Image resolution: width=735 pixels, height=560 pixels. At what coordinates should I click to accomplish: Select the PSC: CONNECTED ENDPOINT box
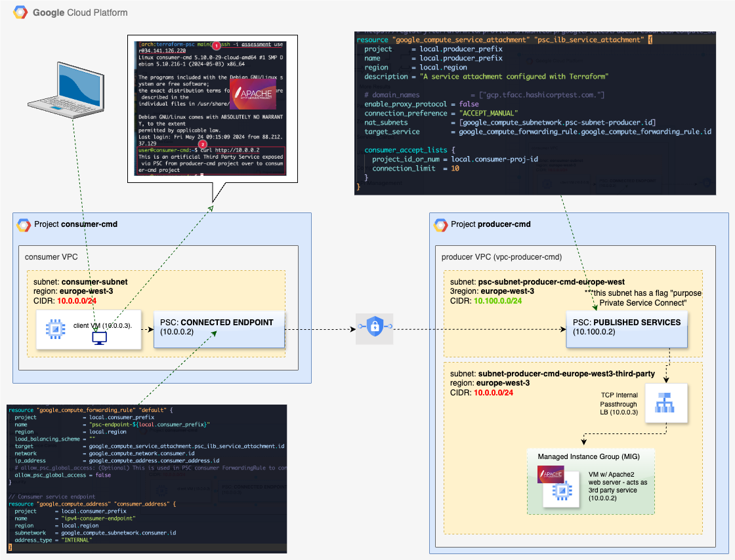click(219, 329)
